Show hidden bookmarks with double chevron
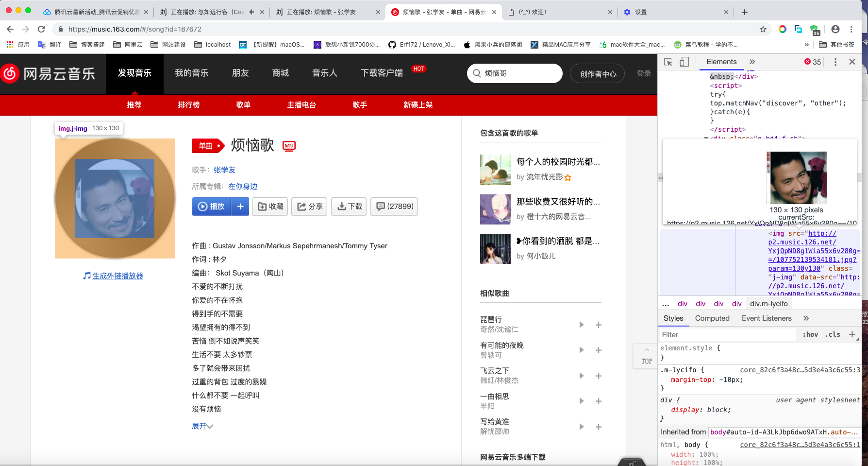The width and height of the screenshot is (868, 466). pyautogui.click(x=806, y=44)
